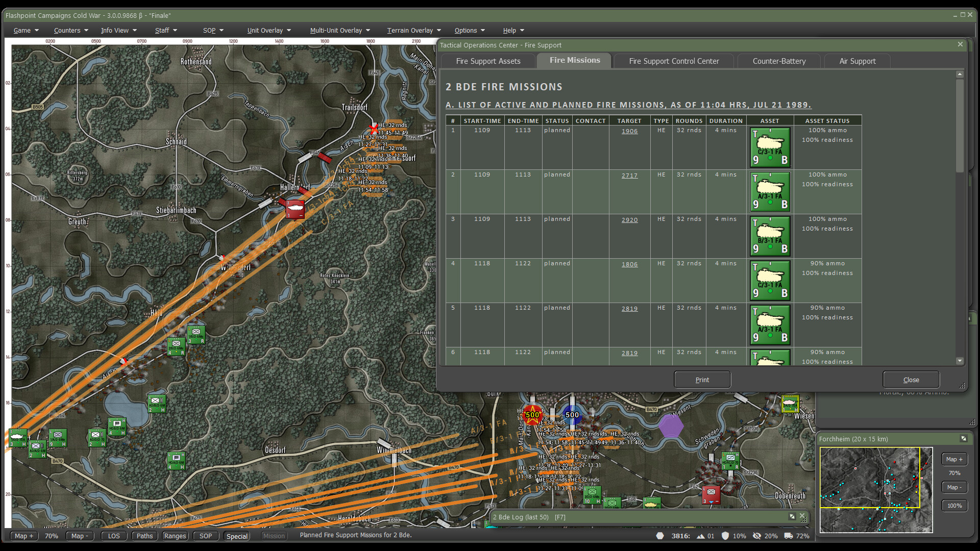980x551 pixels.
Task: Toggle the Paths overlay
Action: pos(144,536)
